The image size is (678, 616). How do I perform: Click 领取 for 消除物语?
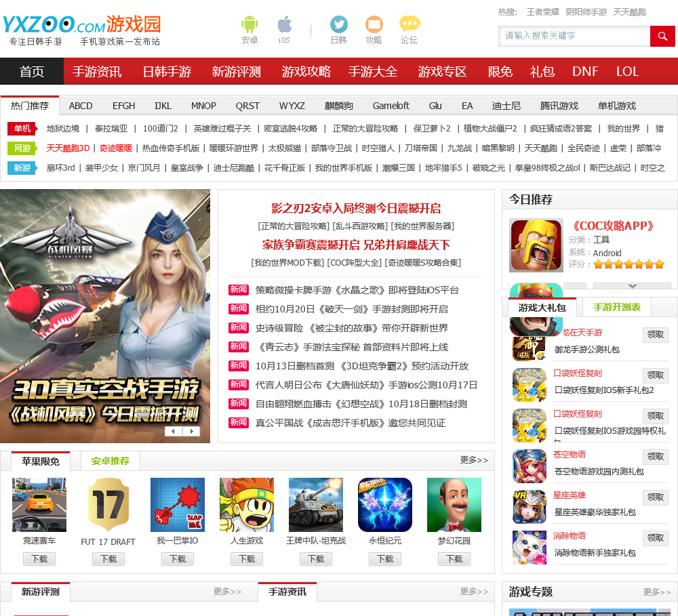click(x=656, y=538)
